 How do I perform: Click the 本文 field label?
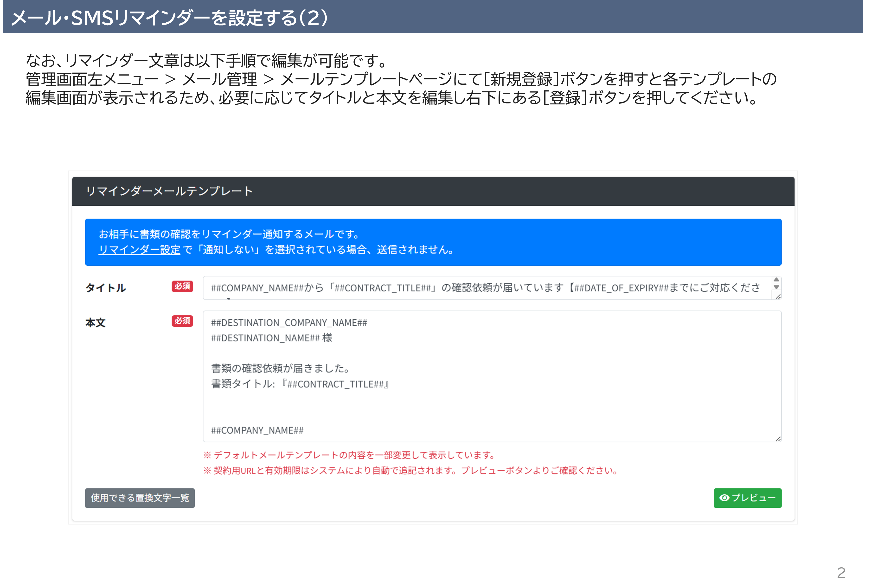pyautogui.click(x=95, y=322)
